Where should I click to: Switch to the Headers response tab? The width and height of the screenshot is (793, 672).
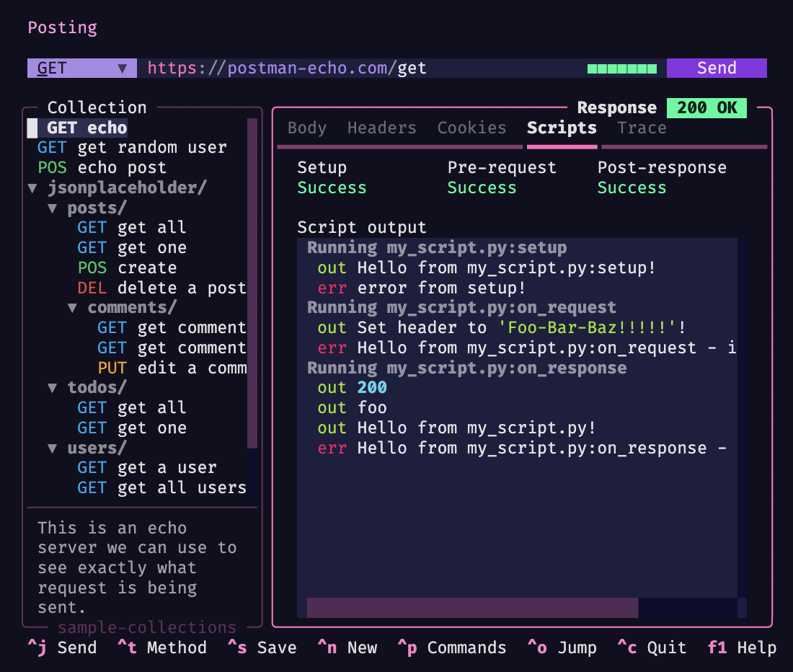(x=381, y=128)
